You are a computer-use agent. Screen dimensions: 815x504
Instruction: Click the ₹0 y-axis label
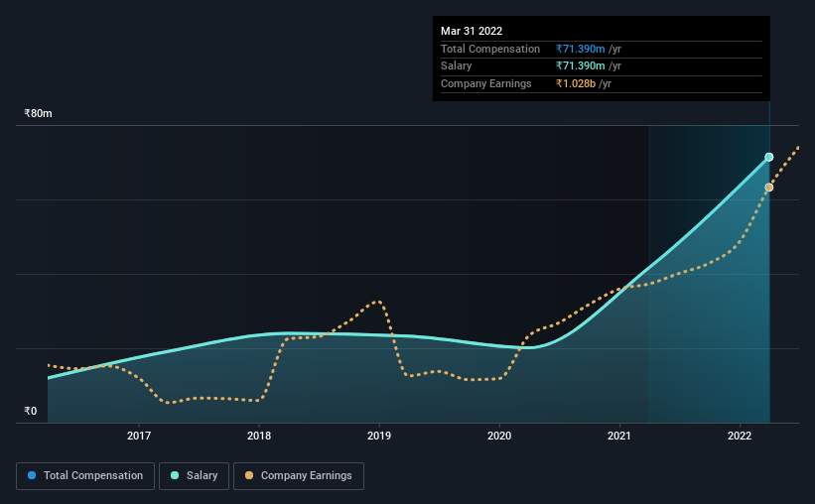tap(31, 411)
